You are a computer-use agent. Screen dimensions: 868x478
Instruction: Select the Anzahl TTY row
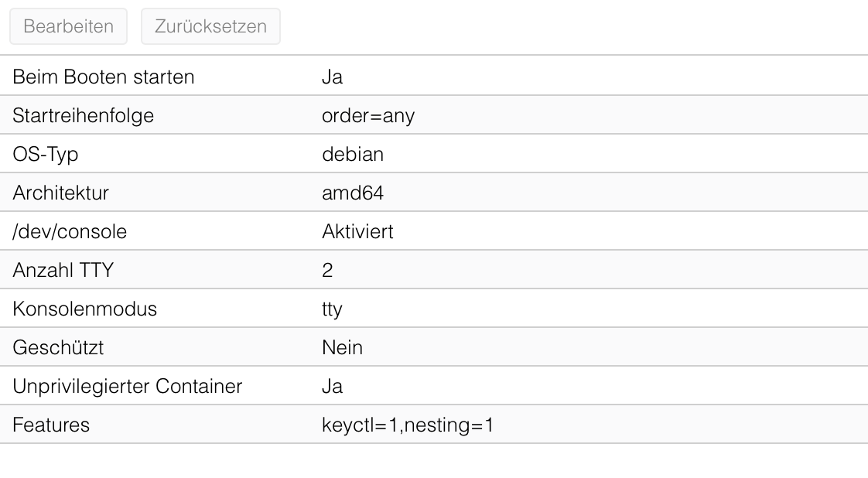click(x=434, y=269)
